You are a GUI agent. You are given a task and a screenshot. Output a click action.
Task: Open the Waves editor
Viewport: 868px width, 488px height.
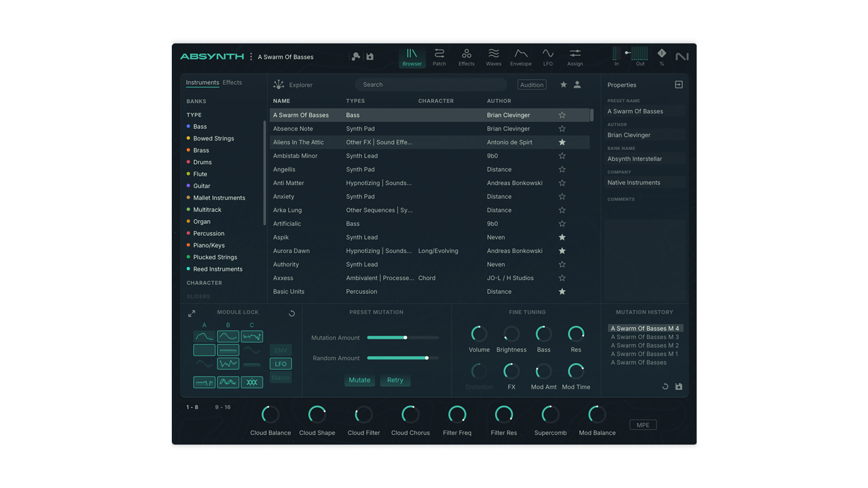pos(493,57)
